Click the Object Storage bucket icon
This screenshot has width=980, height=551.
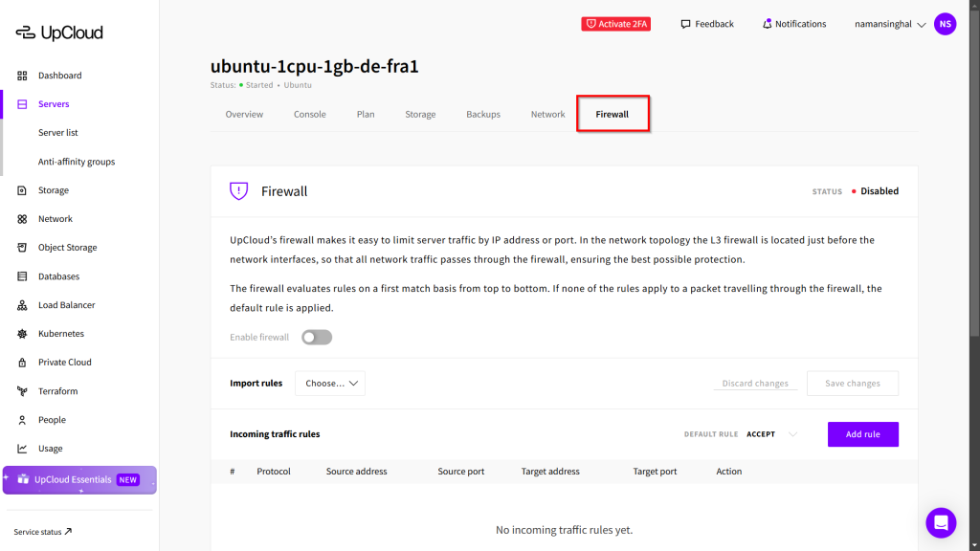pyautogui.click(x=22, y=248)
